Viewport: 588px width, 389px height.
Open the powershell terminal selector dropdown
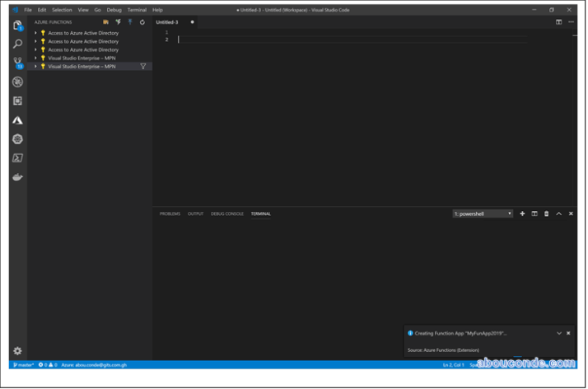tap(483, 213)
